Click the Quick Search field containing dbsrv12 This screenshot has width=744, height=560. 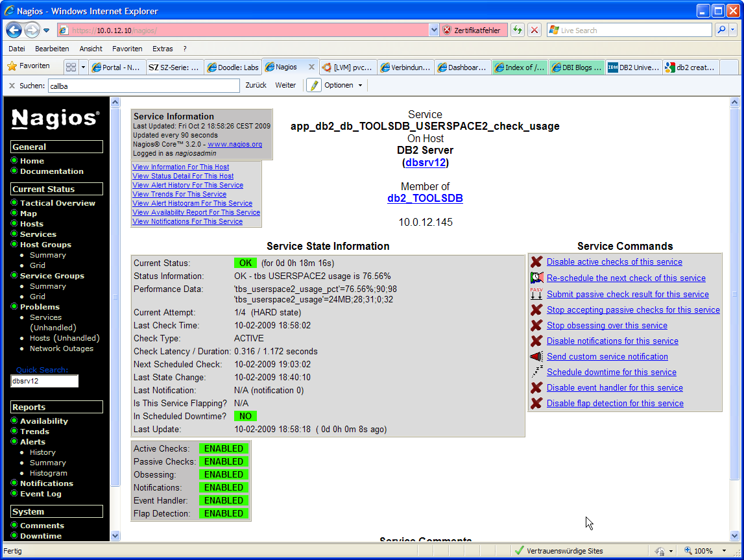(x=44, y=382)
